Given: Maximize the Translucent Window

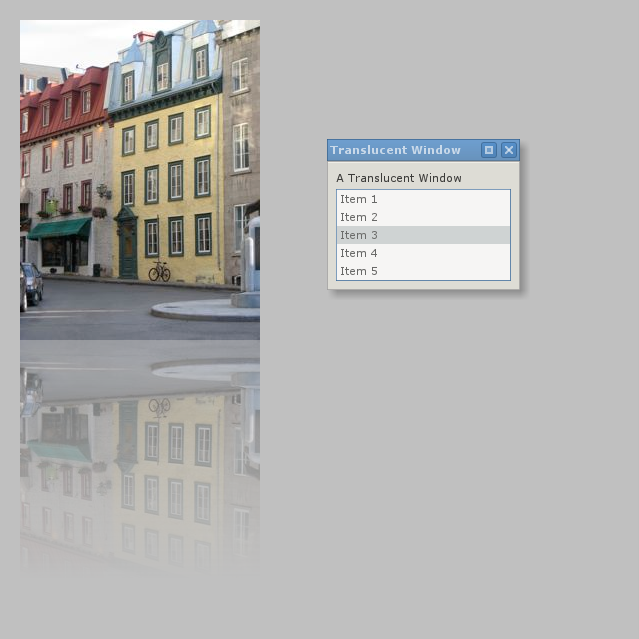Looking at the screenshot, I should click(x=489, y=150).
